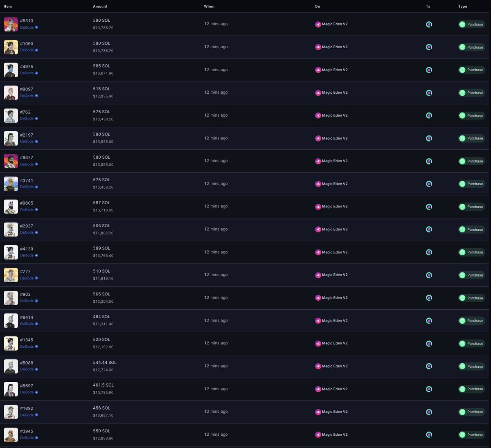Click the 587 SOL amount
The width and height of the screenshot is (491, 448).
click(101, 203)
